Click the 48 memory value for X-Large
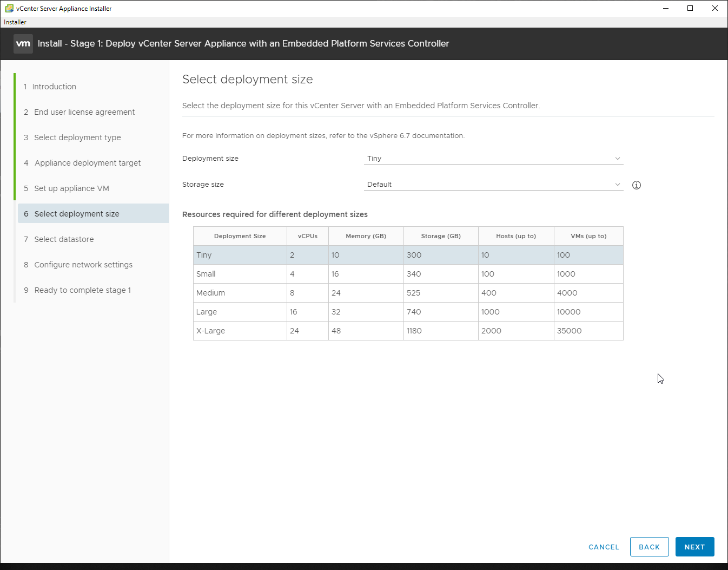The image size is (728, 570). pyautogui.click(x=336, y=331)
